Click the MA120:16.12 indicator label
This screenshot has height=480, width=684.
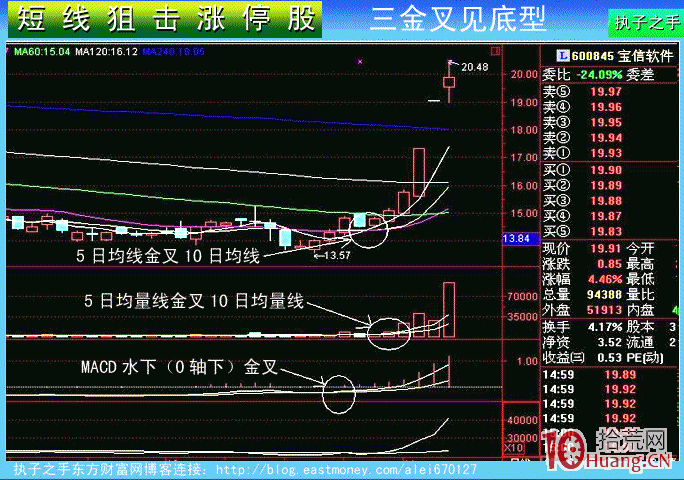(x=106, y=51)
